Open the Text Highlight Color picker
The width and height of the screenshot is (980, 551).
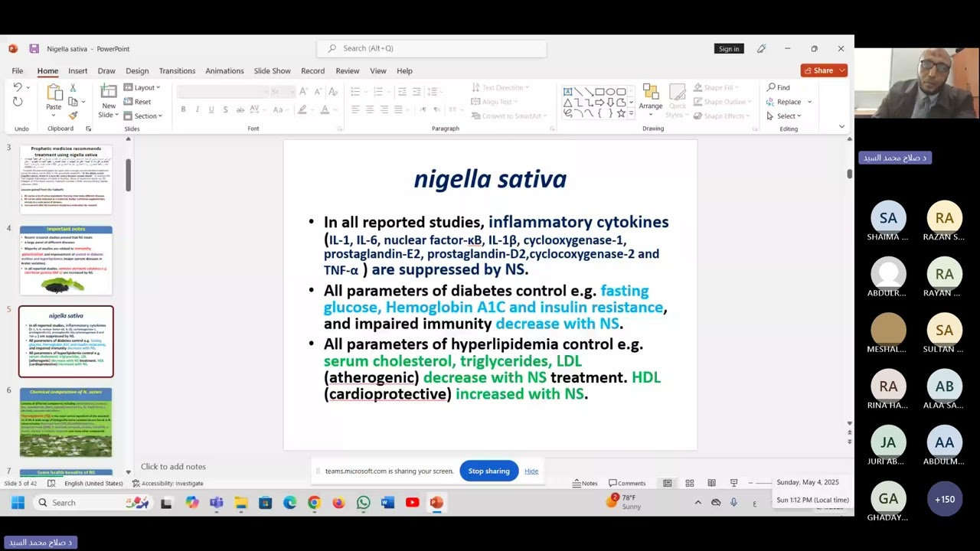tap(302, 110)
